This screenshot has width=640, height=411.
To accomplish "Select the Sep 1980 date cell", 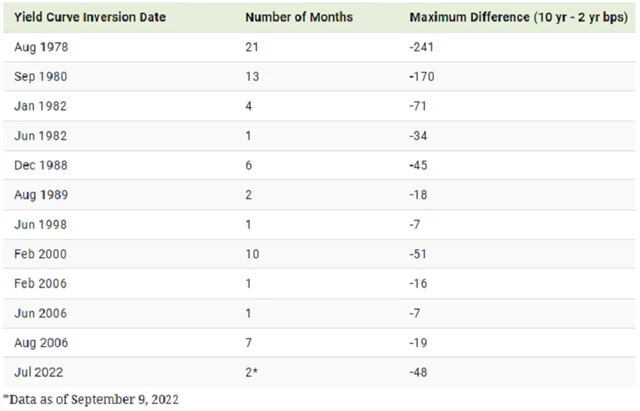I will [41, 77].
